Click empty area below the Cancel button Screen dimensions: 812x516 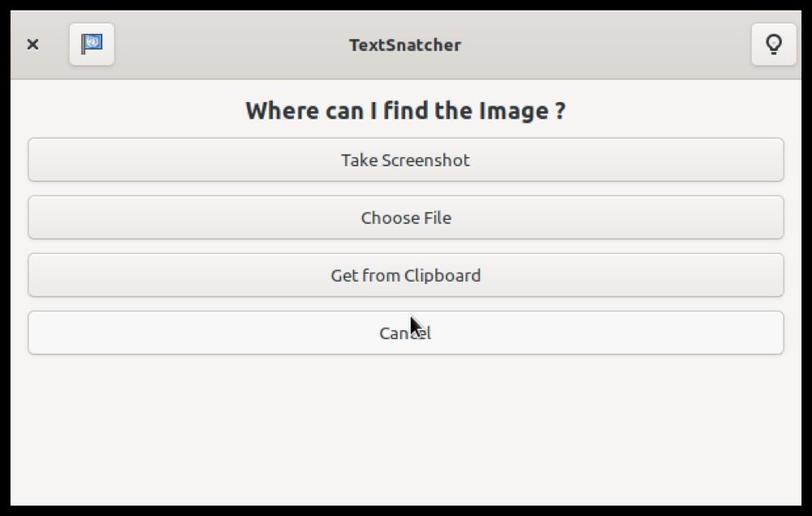point(405,430)
